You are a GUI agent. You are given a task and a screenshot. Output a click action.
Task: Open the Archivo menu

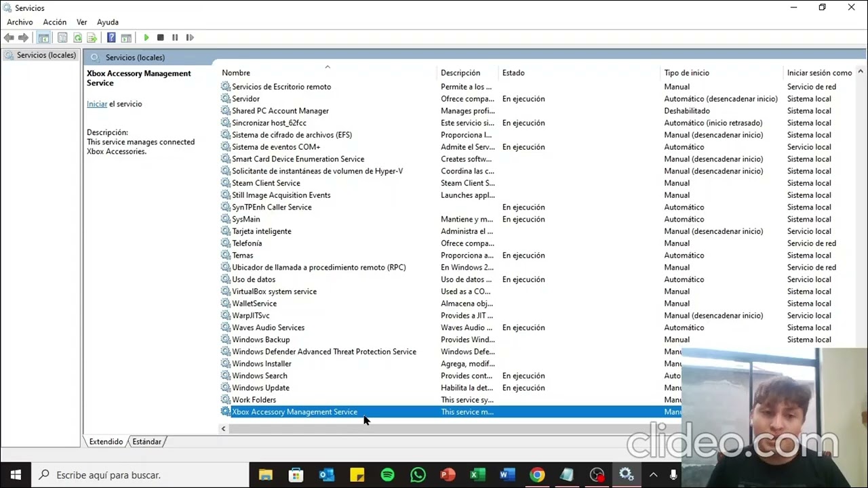20,22
